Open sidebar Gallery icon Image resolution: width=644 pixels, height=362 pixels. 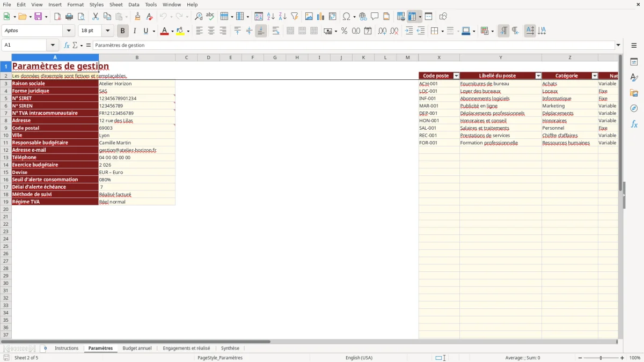[x=634, y=93]
